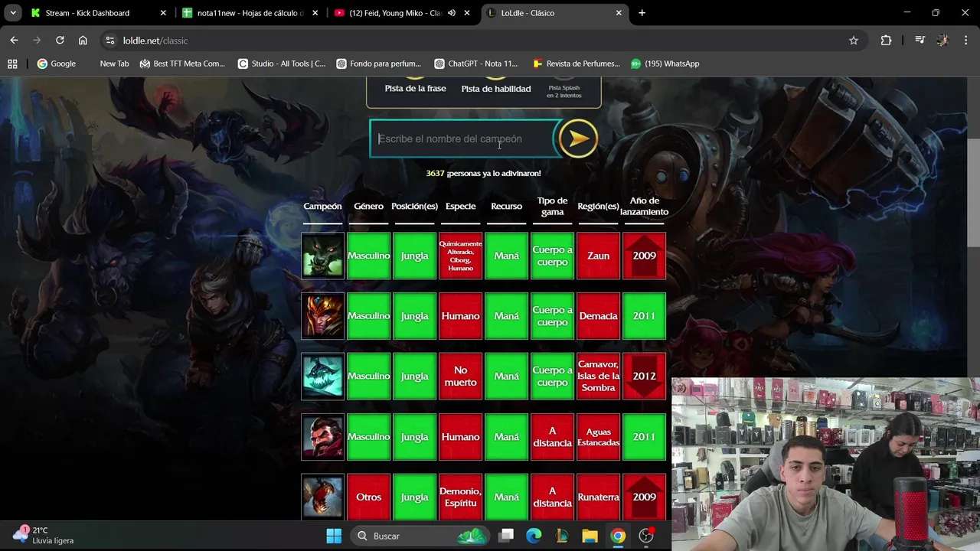Click the champion portrait in the Camavor row

pos(322,376)
